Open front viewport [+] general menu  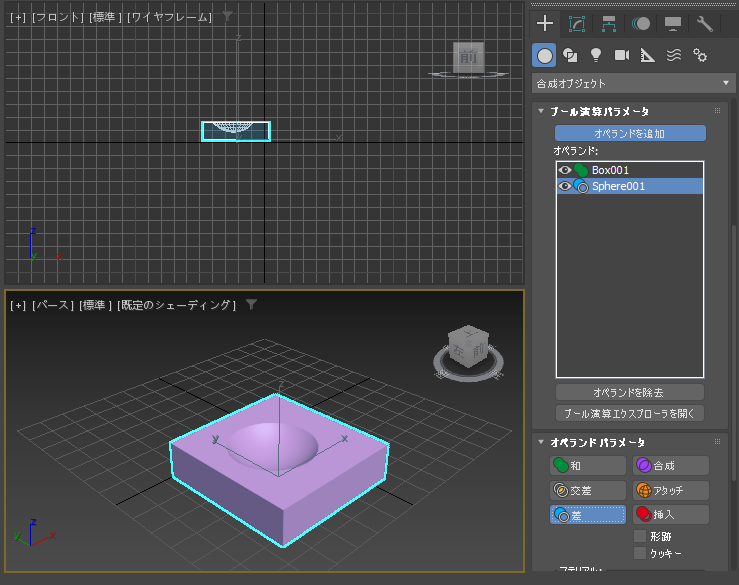[18, 17]
